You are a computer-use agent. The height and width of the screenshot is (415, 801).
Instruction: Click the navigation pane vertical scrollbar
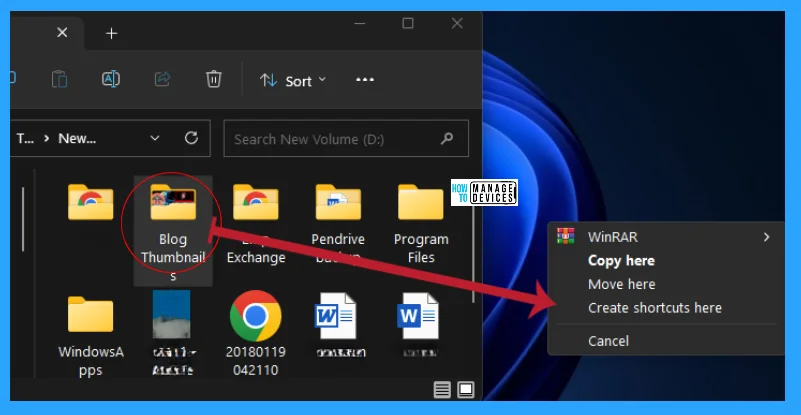(x=23, y=219)
